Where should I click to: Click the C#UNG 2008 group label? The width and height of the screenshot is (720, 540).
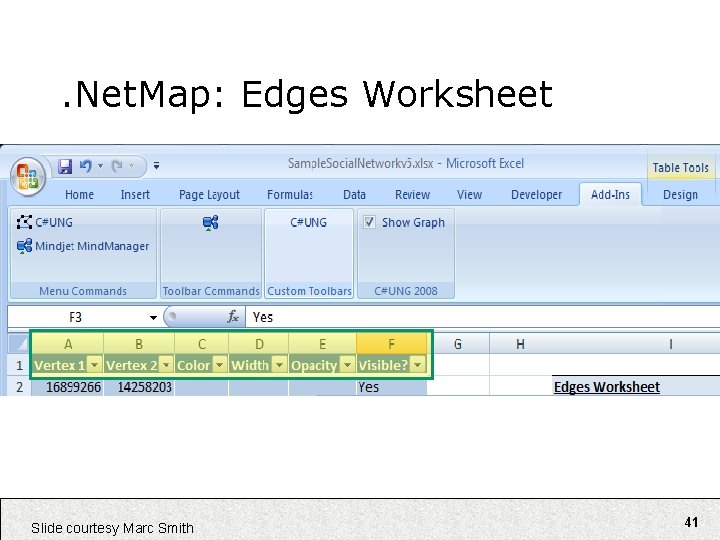pyautogui.click(x=406, y=291)
